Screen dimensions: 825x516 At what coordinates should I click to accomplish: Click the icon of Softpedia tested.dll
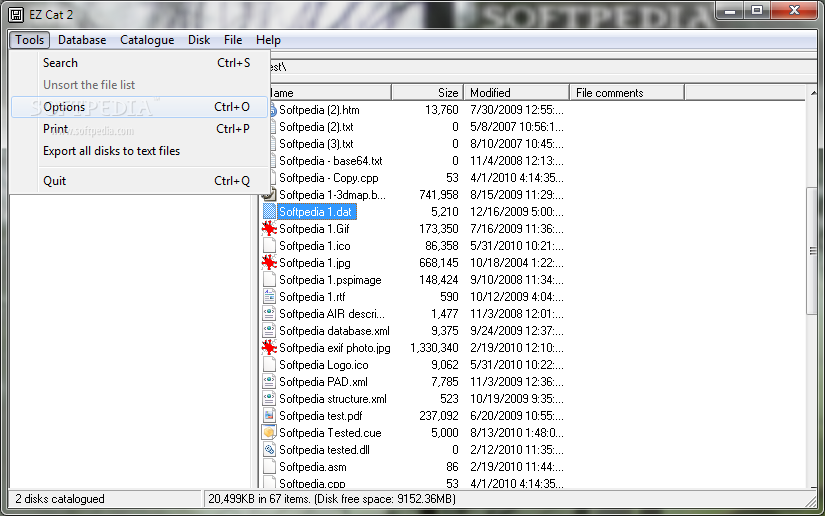tap(269, 450)
